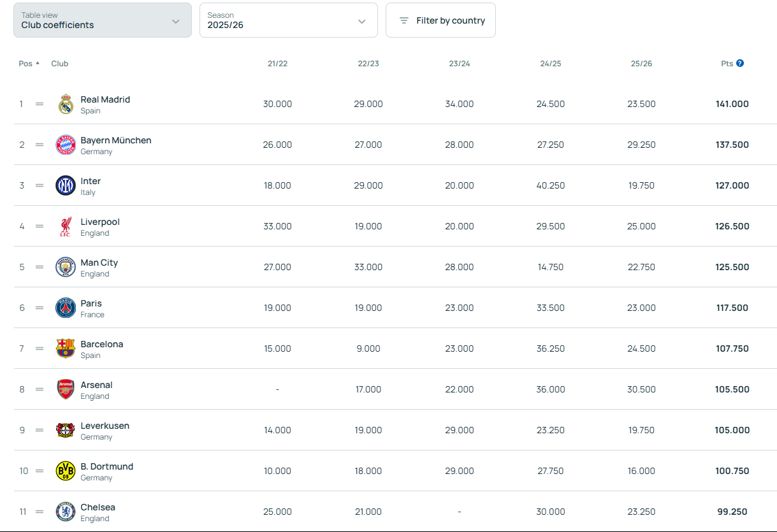Open the Chelsea club name link
The image size is (777, 532).
[98, 507]
